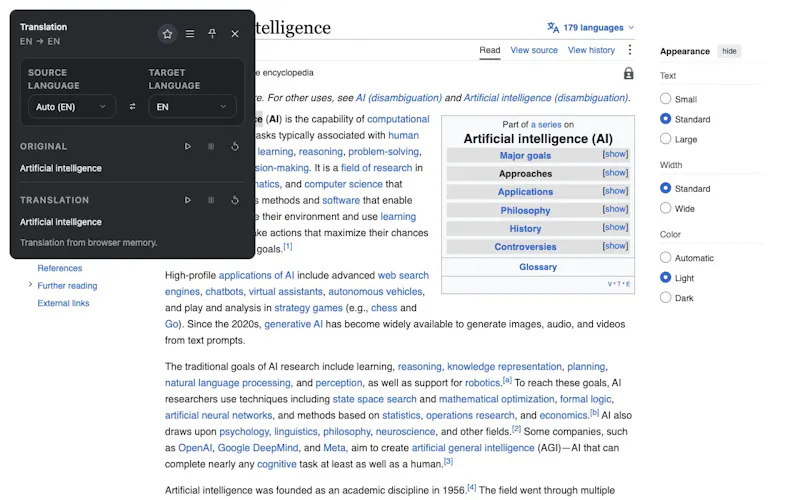This screenshot has height=500, width=800.
Task: Close the Translation panel
Action: click(x=235, y=34)
